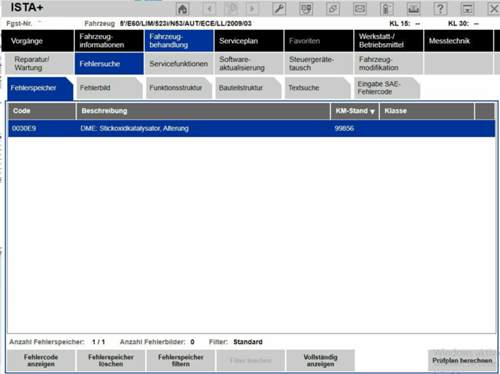Select Fahrzeugbehandlung main menu
500x374 pixels.
pyautogui.click(x=179, y=41)
